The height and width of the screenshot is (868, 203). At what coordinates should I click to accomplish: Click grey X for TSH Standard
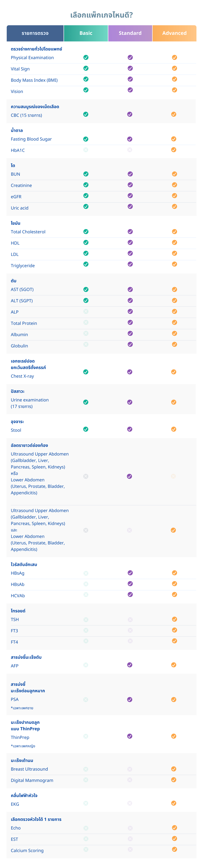(130, 619)
